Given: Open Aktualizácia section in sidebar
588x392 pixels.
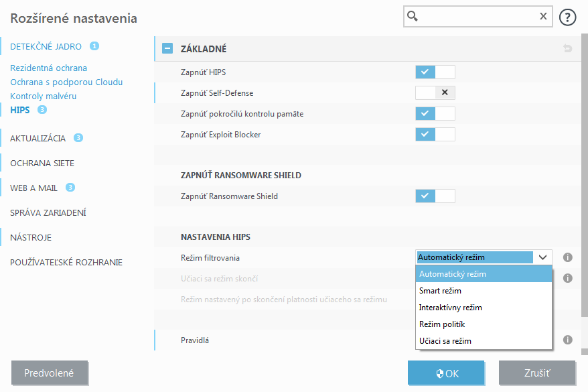Looking at the screenshot, I should (38, 138).
